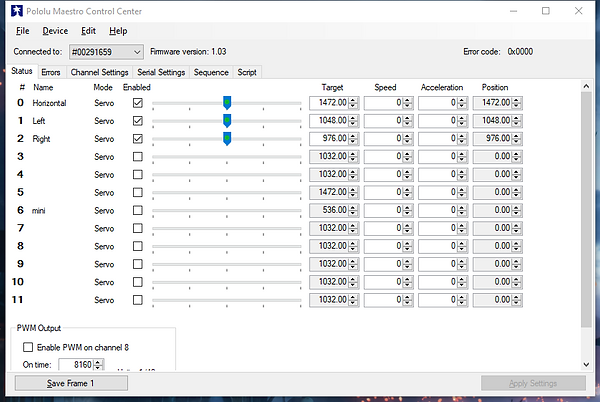Viewport: 600px width, 402px height.
Task: Switch to the Sequence tab
Action: (x=211, y=72)
